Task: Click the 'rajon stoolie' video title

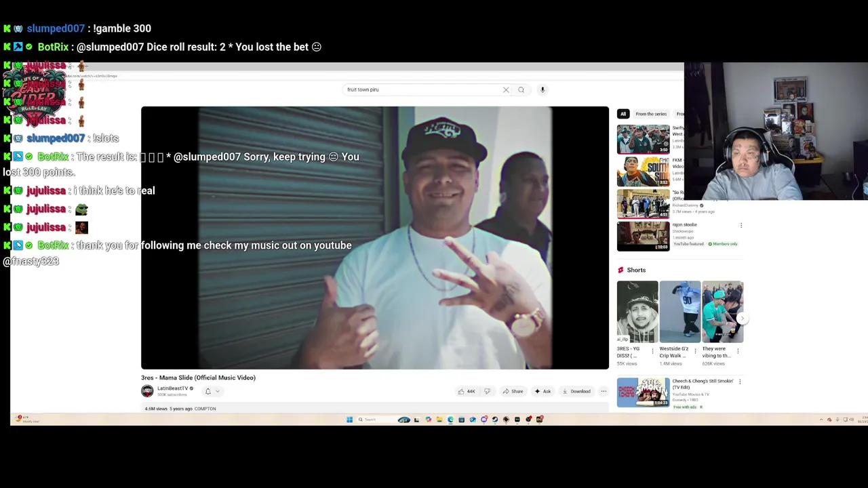Action: (684, 225)
